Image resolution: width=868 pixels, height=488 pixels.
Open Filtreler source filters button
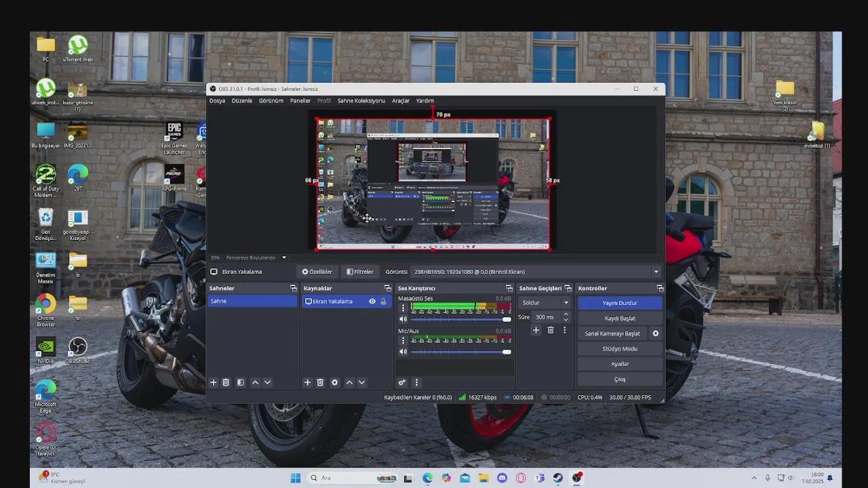(360, 272)
